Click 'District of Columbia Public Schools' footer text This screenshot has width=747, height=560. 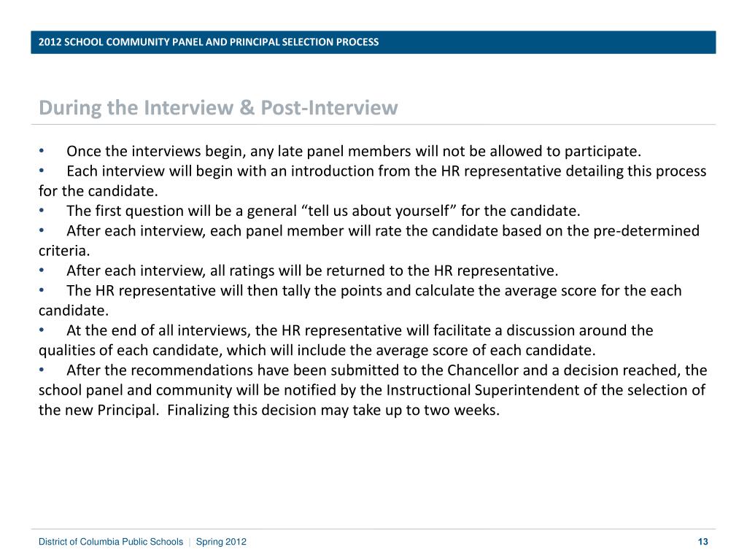point(111,542)
